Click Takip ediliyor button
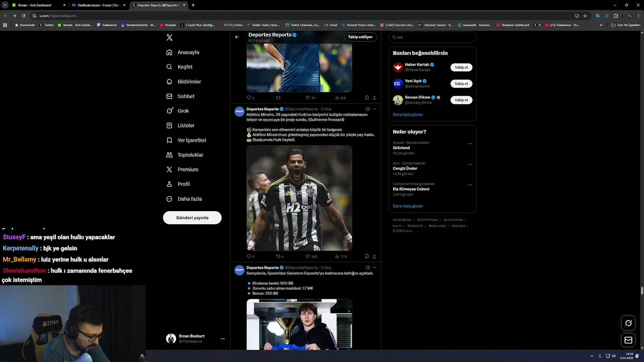Screen dimensions: 644x362 pyautogui.click(x=360, y=37)
